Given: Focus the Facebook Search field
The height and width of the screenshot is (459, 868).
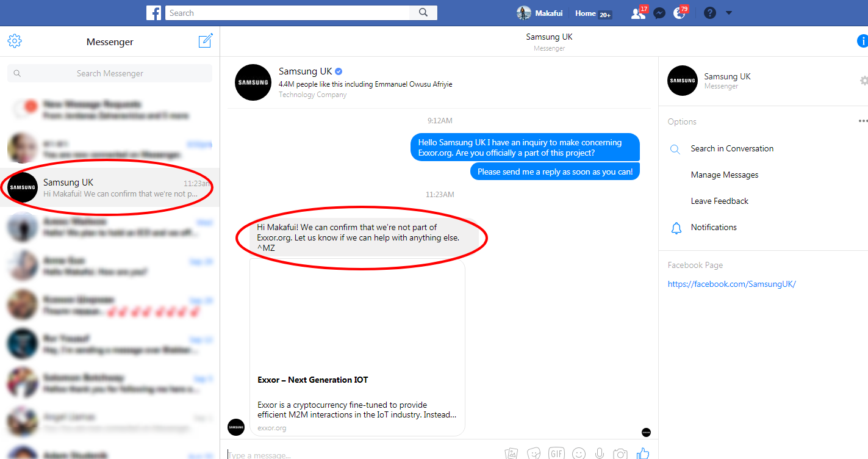Looking at the screenshot, I should (x=288, y=13).
